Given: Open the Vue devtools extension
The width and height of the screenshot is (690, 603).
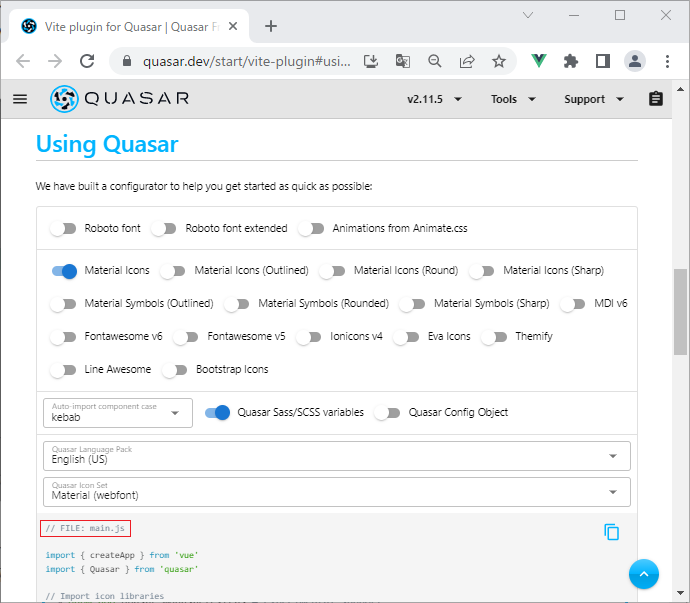Looking at the screenshot, I should pyautogui.click(x=539, y=61).
